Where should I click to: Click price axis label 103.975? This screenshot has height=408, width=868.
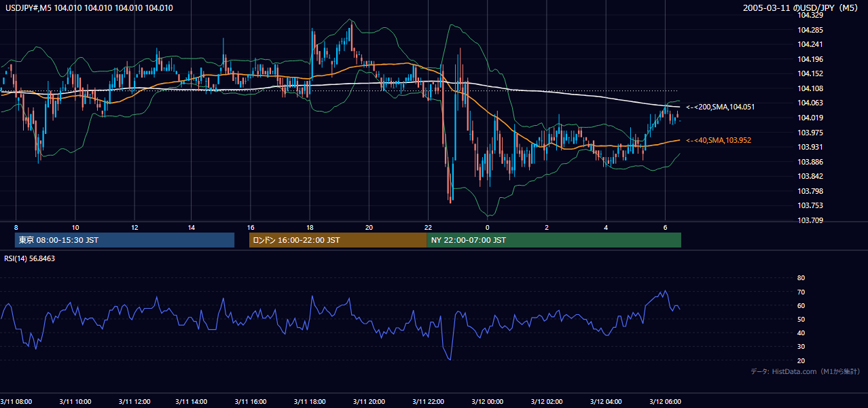pos(810,133)
